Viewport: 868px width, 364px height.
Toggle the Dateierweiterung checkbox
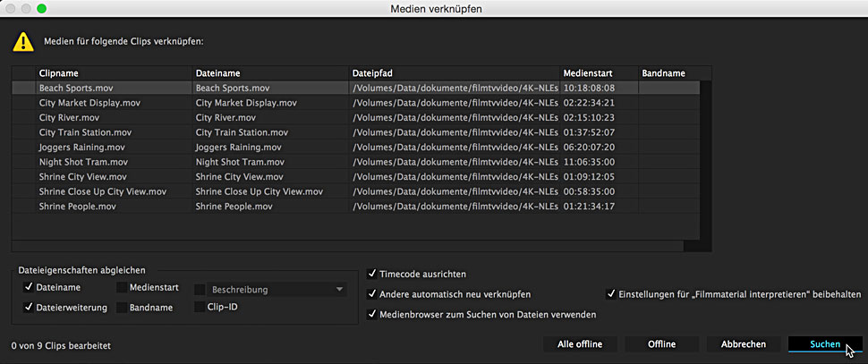point(29,308)
